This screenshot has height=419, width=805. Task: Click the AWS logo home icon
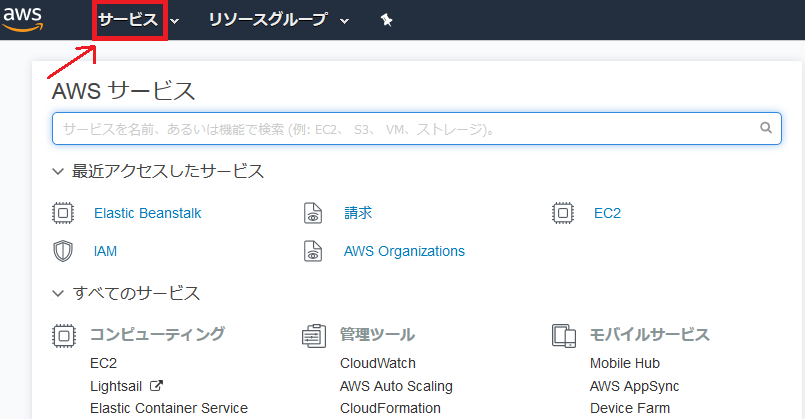tap(23, 20)
